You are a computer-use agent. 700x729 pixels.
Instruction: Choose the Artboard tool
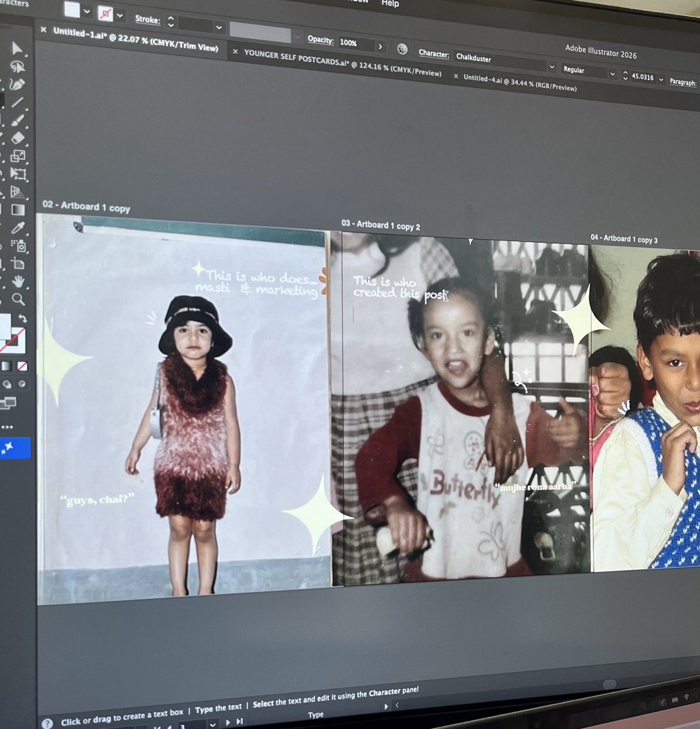(19, 263)
